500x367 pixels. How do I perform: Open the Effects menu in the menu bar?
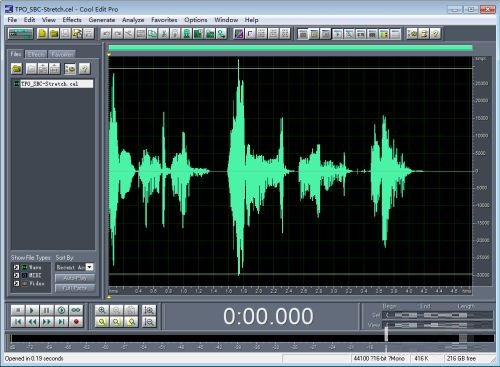pos(72,20)
